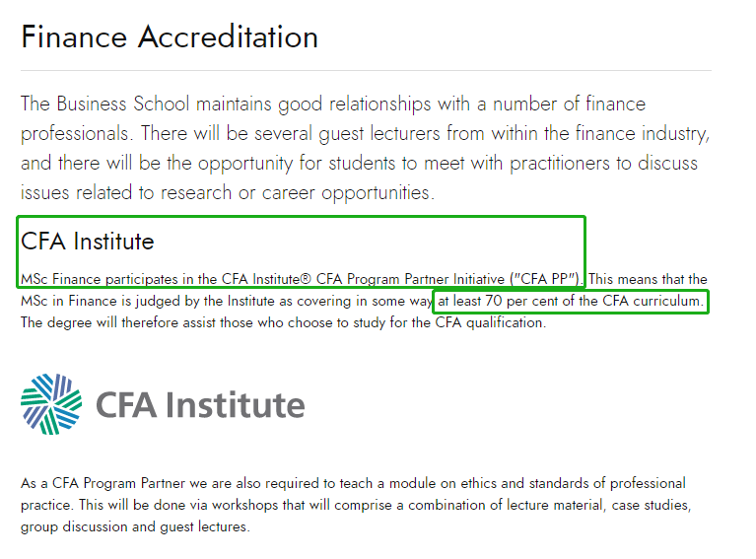
Task: Click the CFA Institute subheading
Action: point(88,241)
